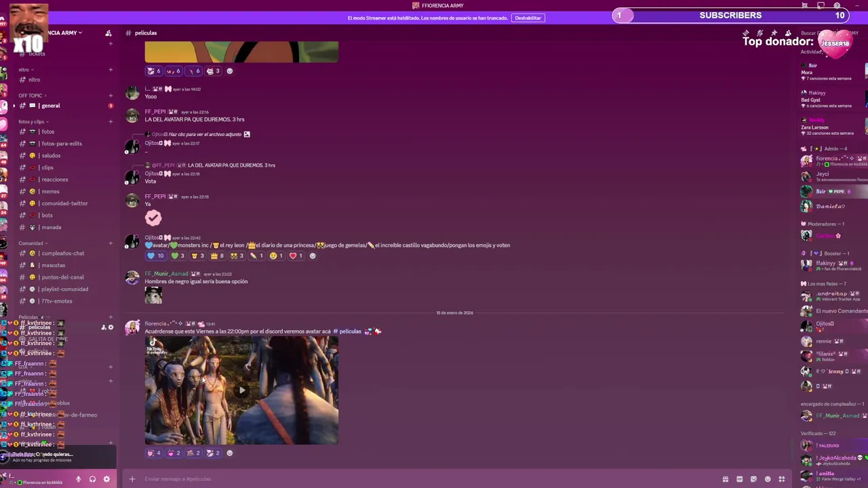Open the bots channel
Screen dimensions: 868x488
pos(65,216)
